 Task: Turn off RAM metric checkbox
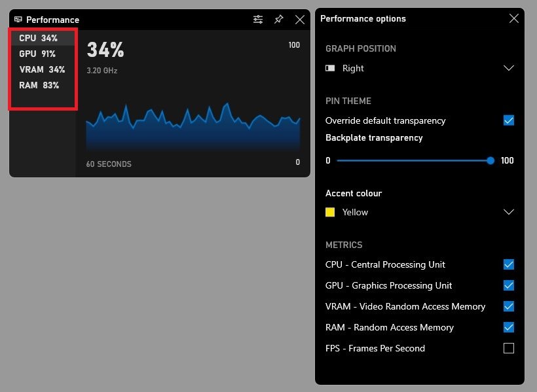pyautogui.click(x=509, y=327)
